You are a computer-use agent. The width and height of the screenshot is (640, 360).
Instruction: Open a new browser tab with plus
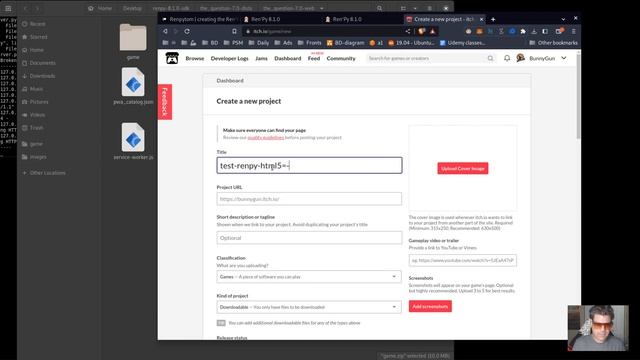493,19
